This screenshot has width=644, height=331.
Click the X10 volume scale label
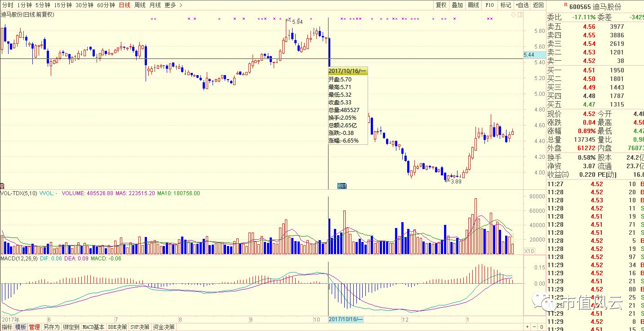[x=529, y=251]
